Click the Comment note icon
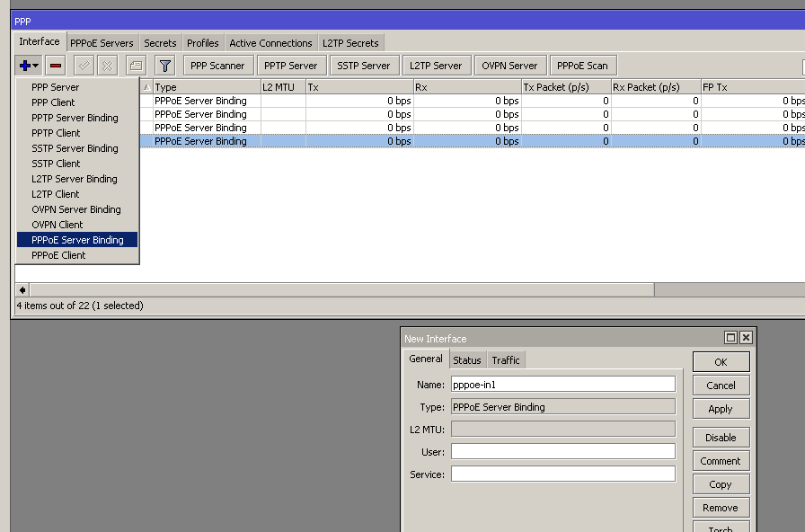Image resolution: width=805 pixels, height=532 pixels. click(136, 66)
